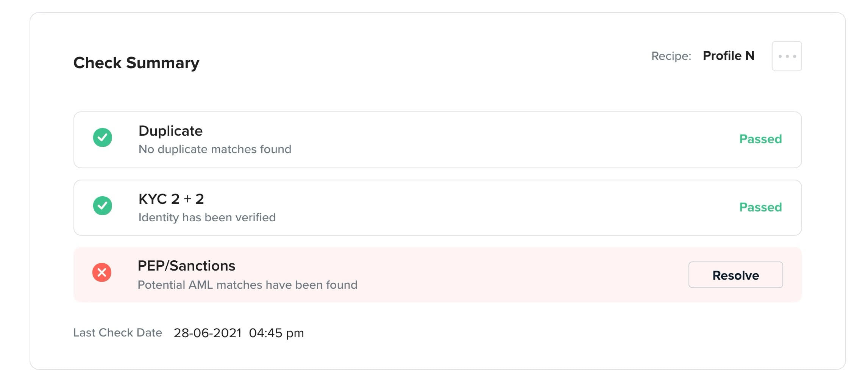The height and width of the screenshot is (385, 868).
Task: Click the Resolve button
Action: 735,275
